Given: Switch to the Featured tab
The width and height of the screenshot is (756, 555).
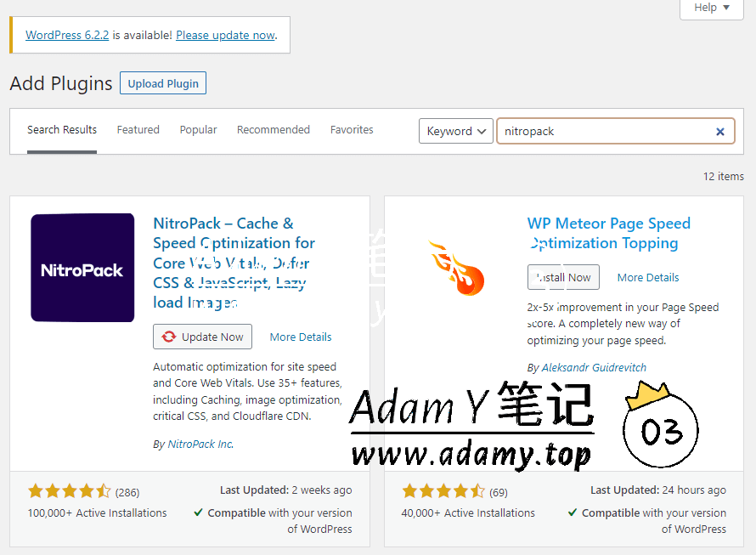Looking at the screenshot, I should click(x=138, y=130).
